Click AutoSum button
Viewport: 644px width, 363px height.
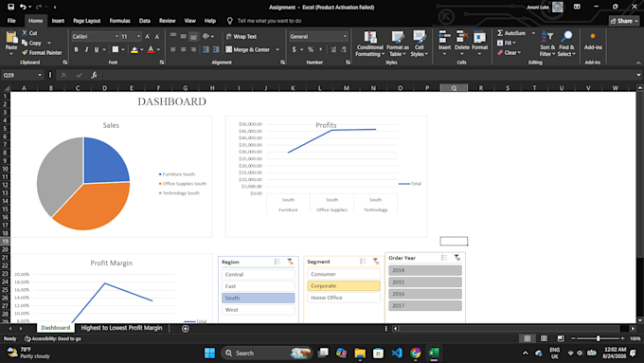click(511, 33)
